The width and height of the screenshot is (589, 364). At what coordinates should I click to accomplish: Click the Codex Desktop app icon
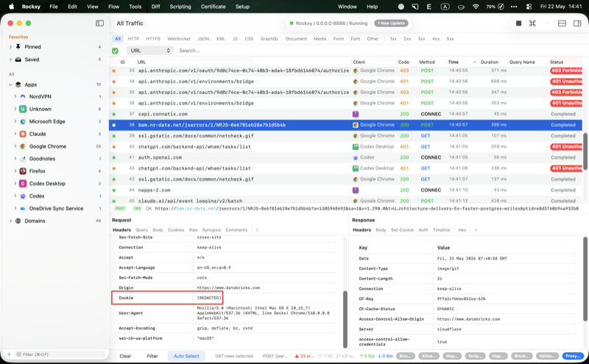[x=23, y=184]
